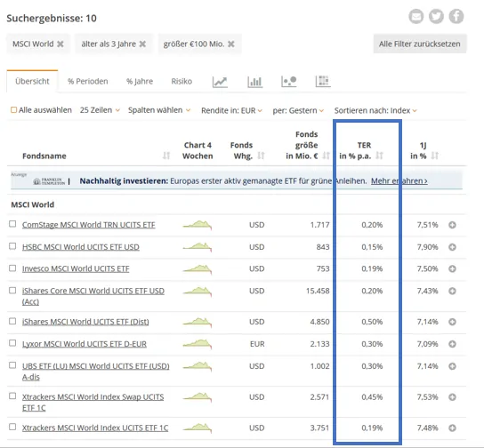Open the heatmap grid view icon
The width and height of the screenshot is (484, 448).
(x=323, y=82)
